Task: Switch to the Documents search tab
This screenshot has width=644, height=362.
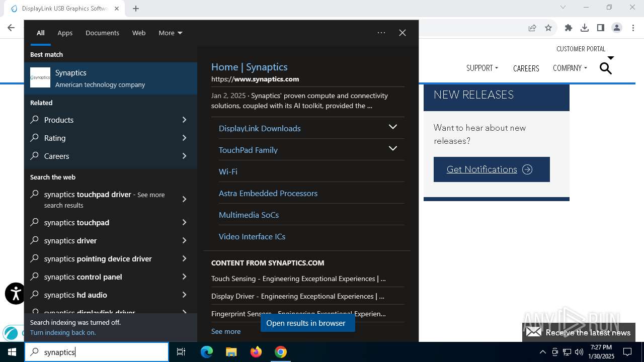Action: 102,33
